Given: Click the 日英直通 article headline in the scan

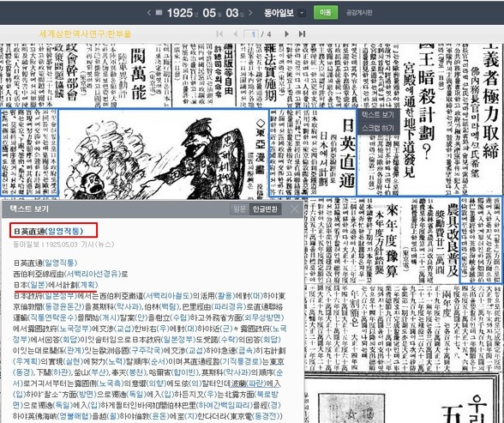Looking at the screenshot, I should [x=346, y=153].
